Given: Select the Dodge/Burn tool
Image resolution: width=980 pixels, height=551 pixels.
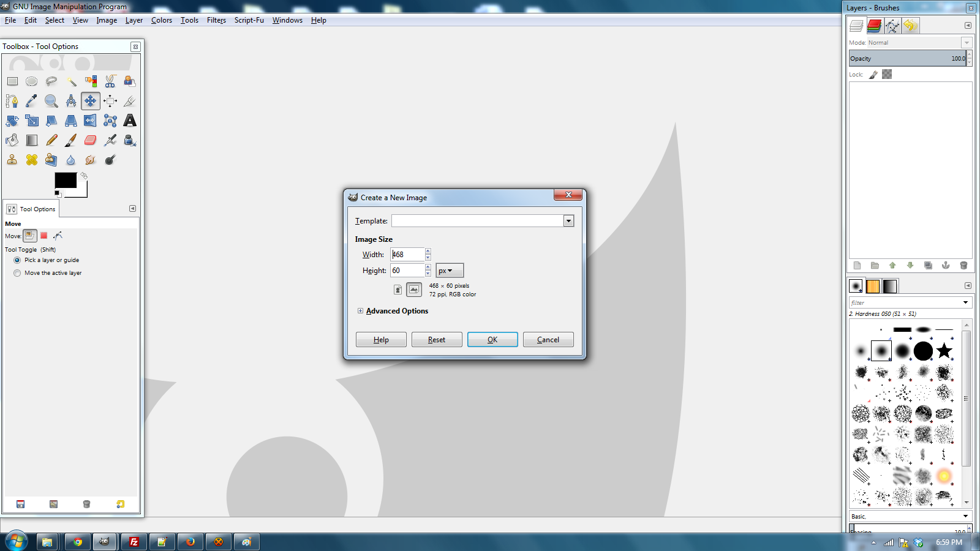Looking at the screenshot, I should (110, 160).
